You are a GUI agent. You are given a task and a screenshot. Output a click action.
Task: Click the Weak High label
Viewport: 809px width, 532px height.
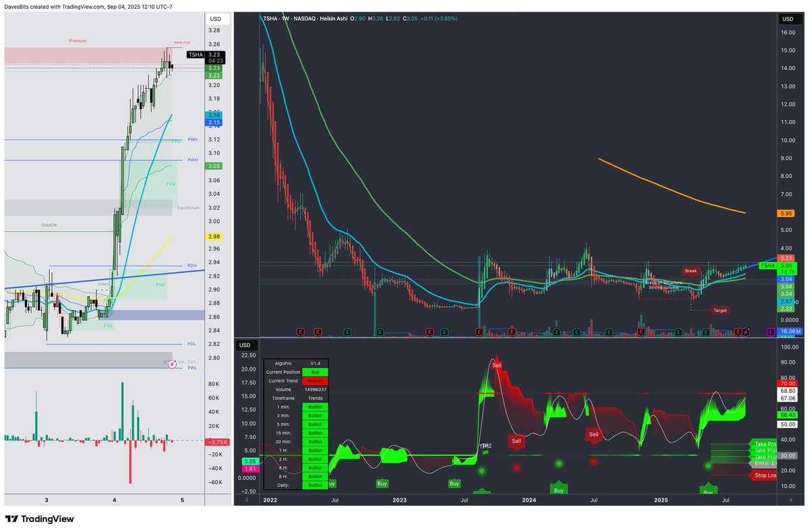182,42
